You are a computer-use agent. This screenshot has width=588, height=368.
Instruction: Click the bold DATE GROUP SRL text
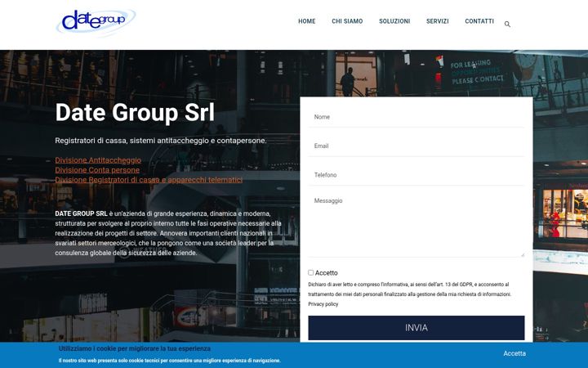82,213
